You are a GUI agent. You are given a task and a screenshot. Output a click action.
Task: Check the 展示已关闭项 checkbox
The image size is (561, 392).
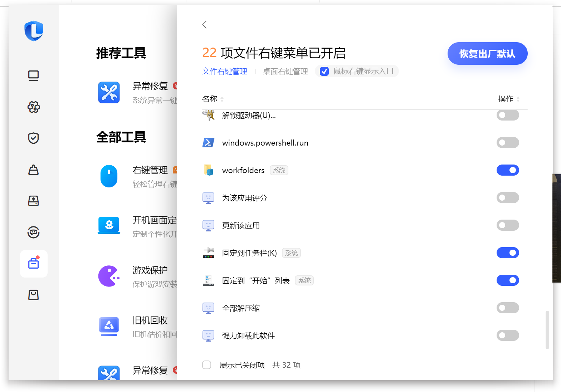pos(206,365)
